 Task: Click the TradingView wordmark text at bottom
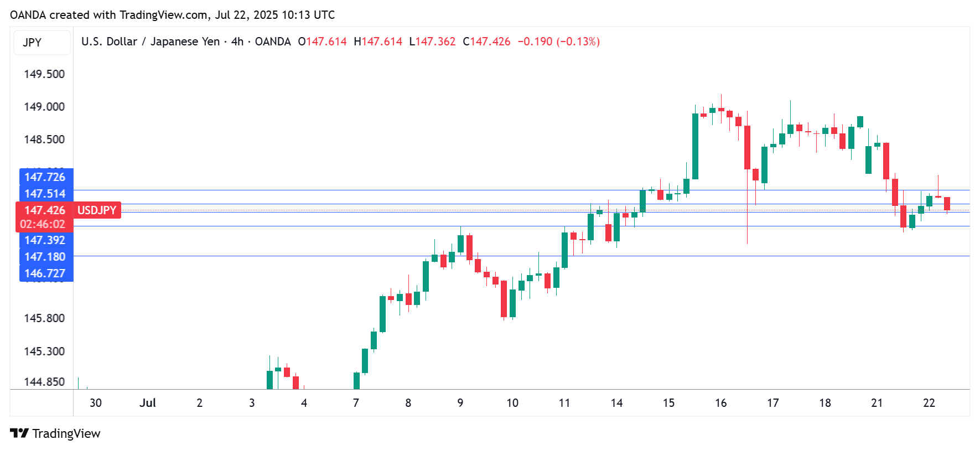(66, 433)
